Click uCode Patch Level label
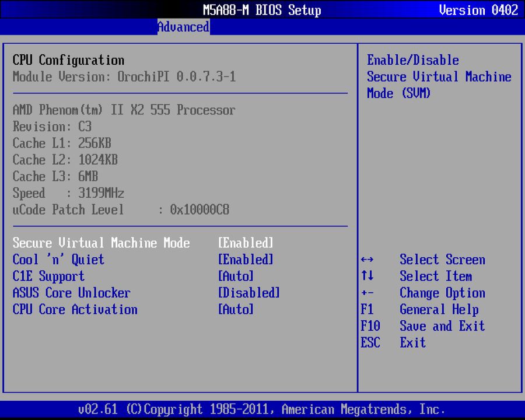 pyautogui.click(x=68, y=209)
